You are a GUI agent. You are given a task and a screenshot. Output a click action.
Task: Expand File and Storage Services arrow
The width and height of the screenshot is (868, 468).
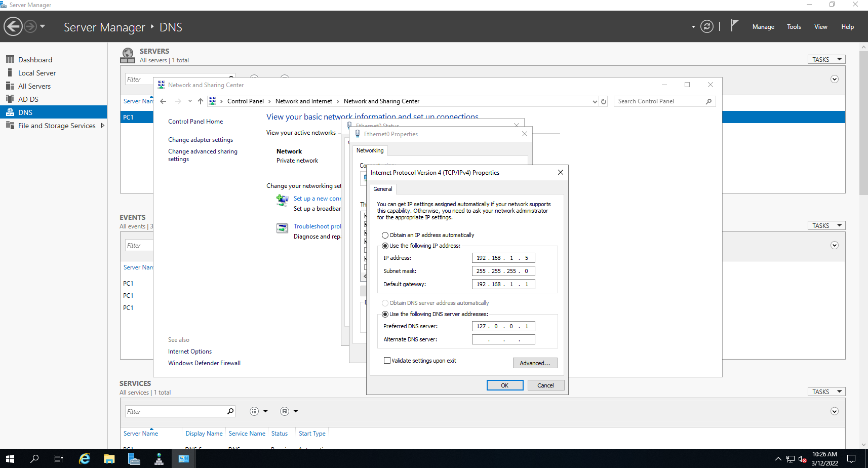click(x=103, y=126)
